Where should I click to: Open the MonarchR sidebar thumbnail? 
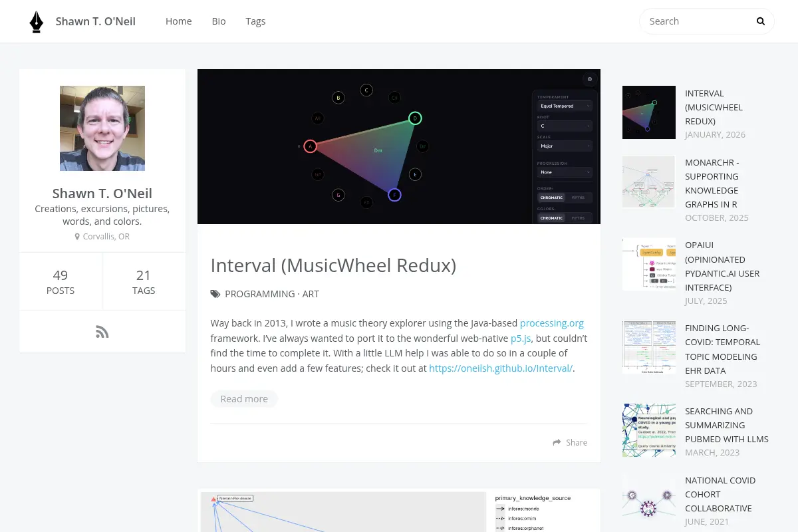[649, 182]
